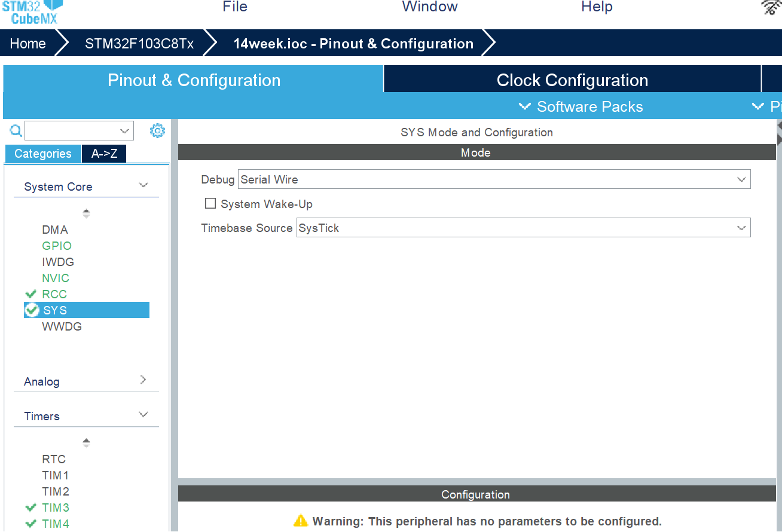Switch to Clock Configuration tab
Viewport: 782px width, 532px height.
tap(572, 80)
